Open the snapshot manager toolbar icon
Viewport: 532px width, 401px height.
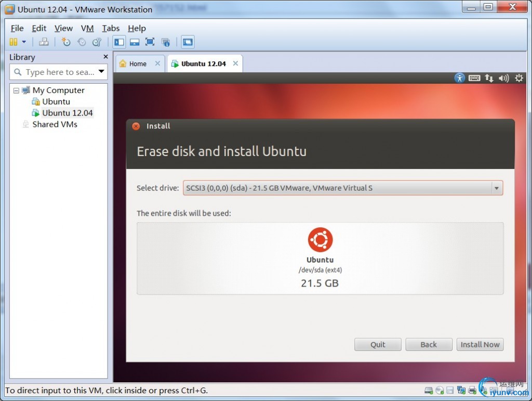tap(97, 42)
